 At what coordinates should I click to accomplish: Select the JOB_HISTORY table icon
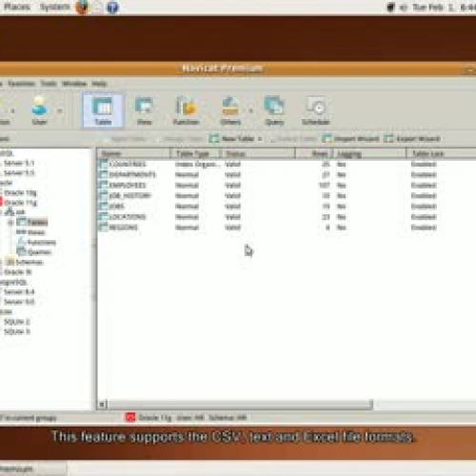[x=103, y=195]
